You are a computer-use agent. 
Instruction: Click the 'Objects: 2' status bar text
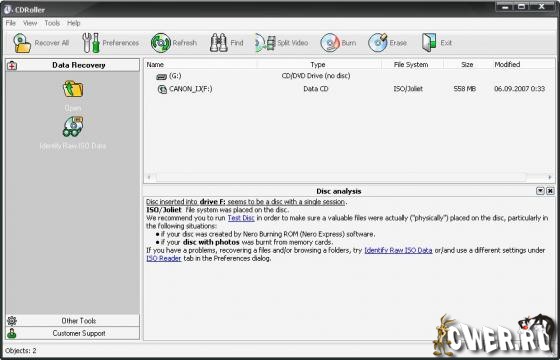point(21,351)
